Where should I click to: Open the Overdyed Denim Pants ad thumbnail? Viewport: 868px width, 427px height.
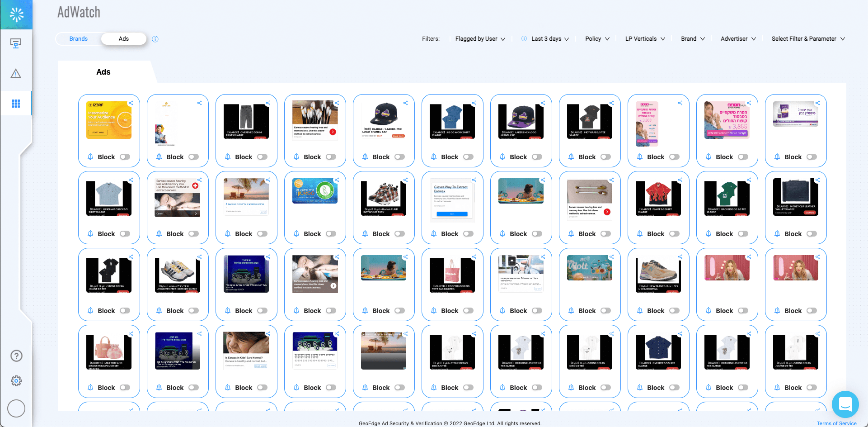(246, 121)
